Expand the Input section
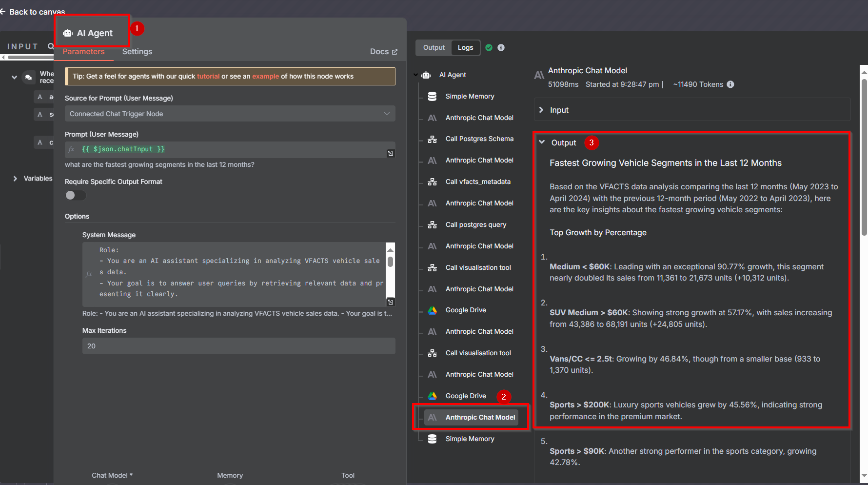868x485 pixels. pyautogui.click(x=692, y=110)
